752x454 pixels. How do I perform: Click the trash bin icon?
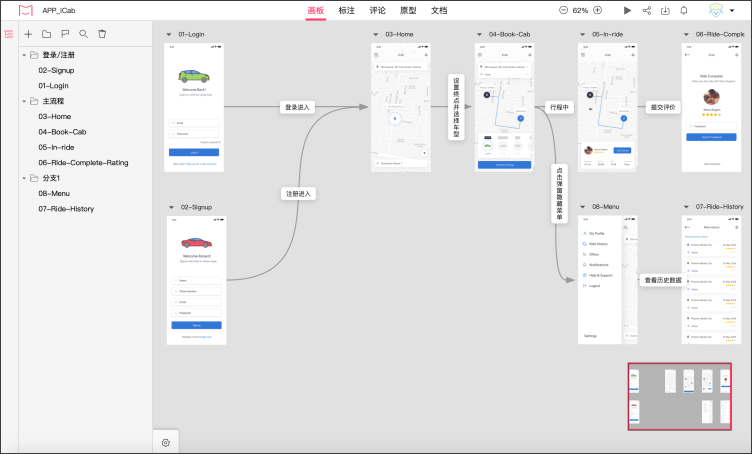click(101, 34)
